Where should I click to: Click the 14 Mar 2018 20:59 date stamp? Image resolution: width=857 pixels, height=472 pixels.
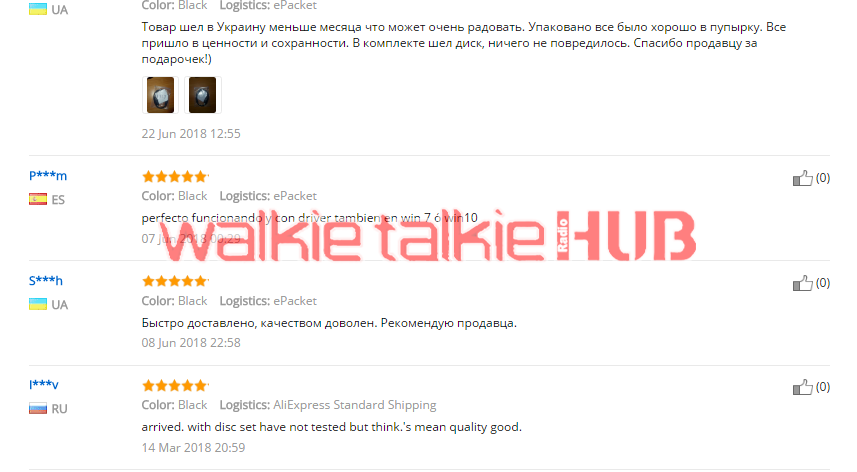click(x=193, y=447)
